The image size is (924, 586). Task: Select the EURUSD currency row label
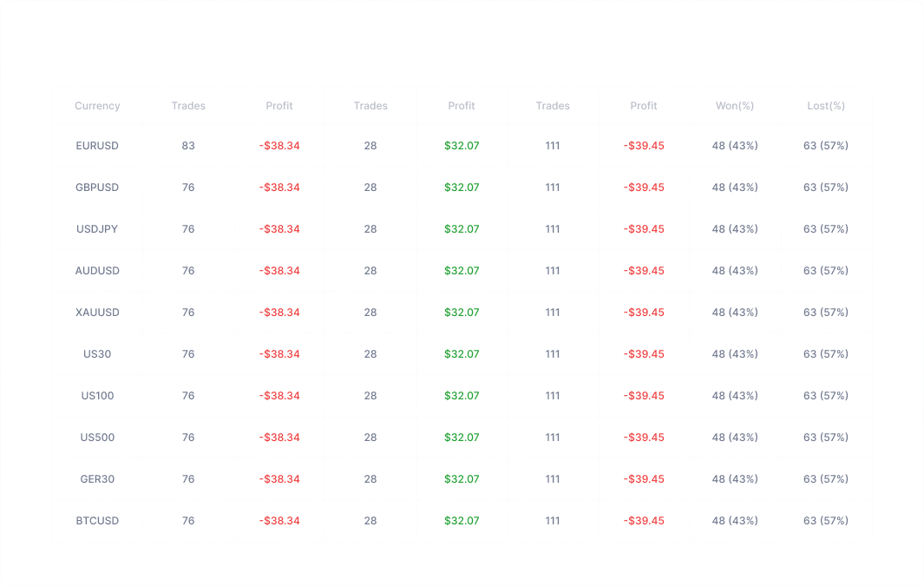point(97,146)
